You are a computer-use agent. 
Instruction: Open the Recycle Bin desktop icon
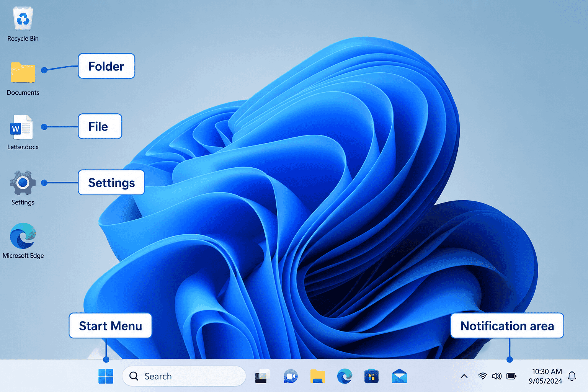click(x=23, y=18)
